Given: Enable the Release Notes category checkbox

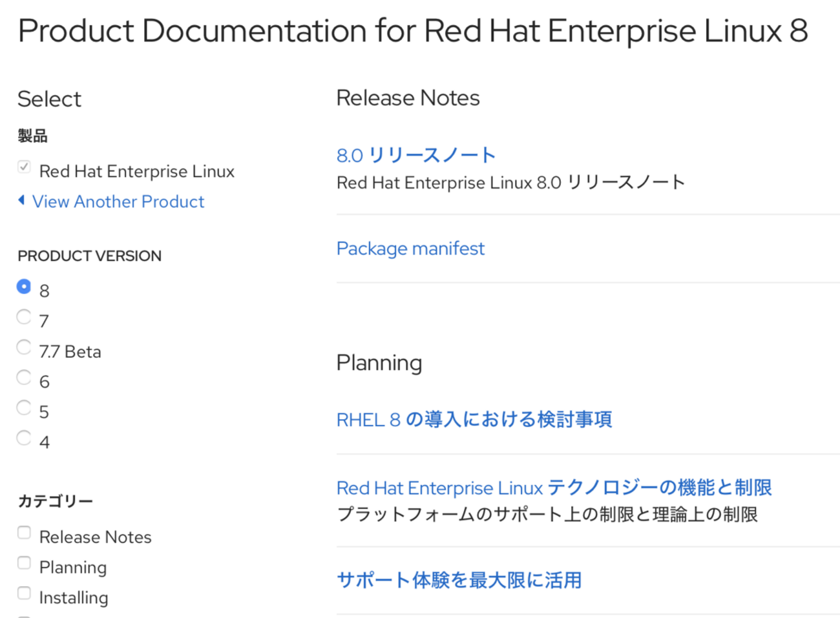Looking at the screenshot, I should (24, 533).
